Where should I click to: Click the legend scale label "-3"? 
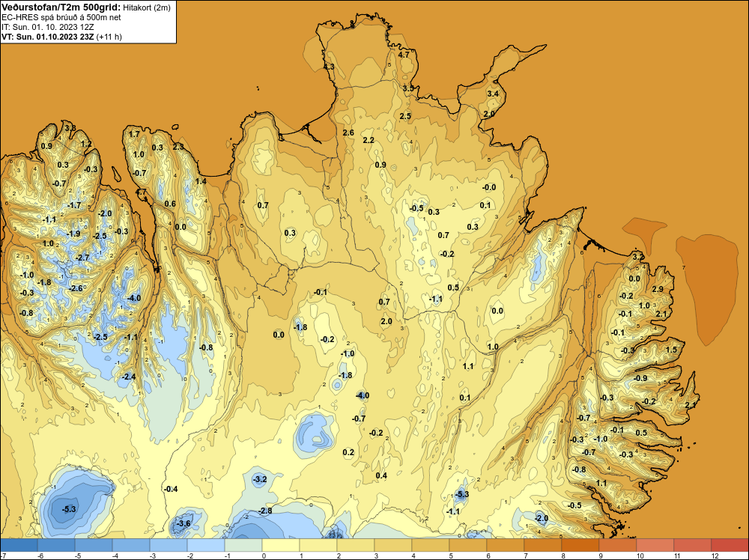click(x=152, y=556)
